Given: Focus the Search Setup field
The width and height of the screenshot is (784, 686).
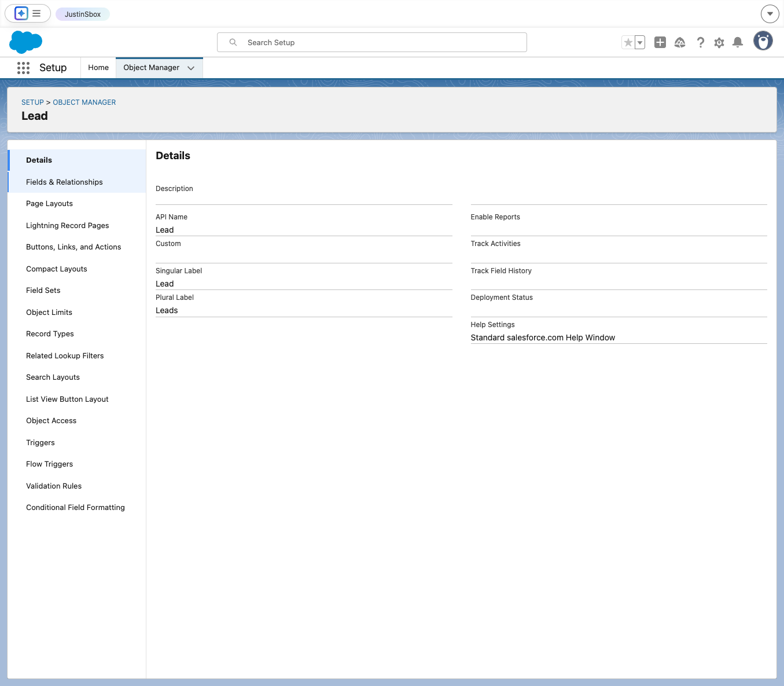Looking at the screenshot, I should (372, 42).
